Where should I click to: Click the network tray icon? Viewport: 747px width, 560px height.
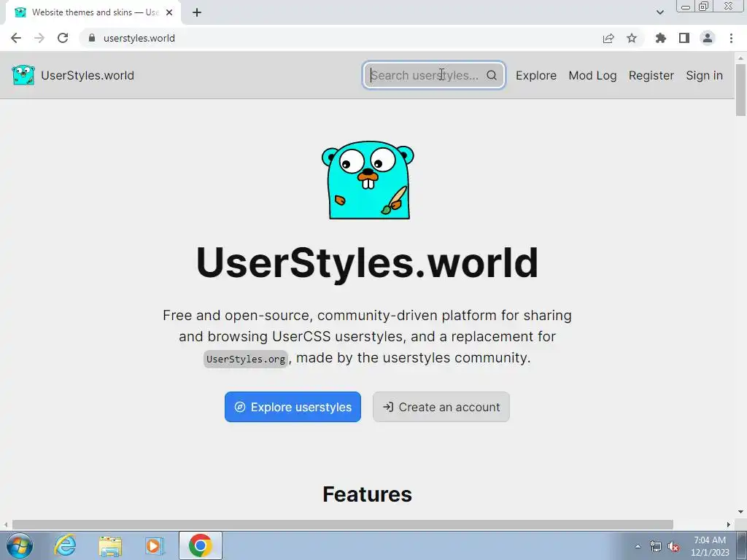click(656, 546)
